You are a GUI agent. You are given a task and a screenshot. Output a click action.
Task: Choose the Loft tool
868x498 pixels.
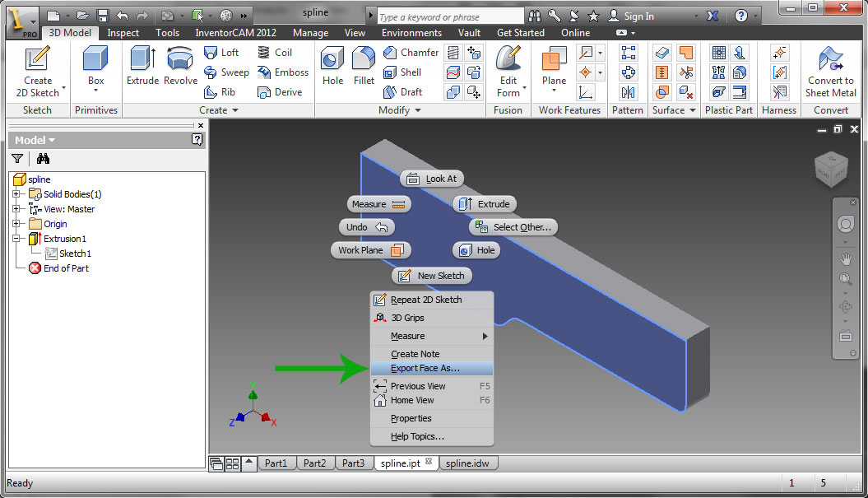pyautogui.click(x=220, y=53)
